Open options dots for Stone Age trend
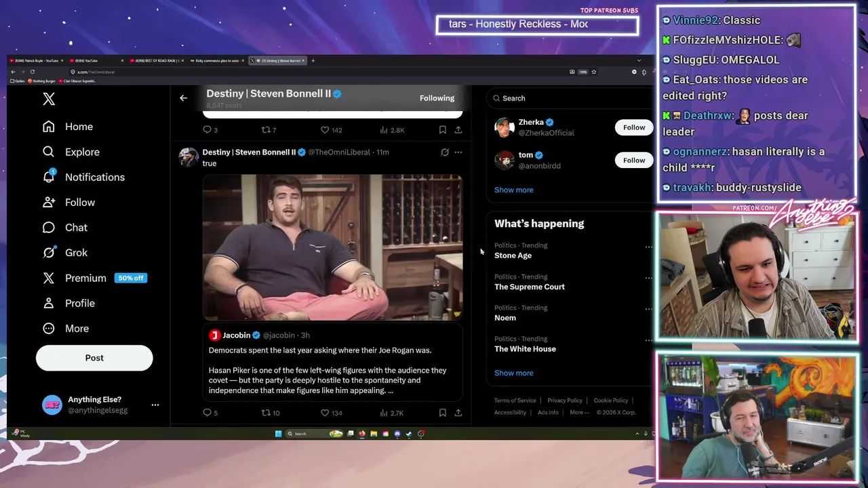868x488 pixels. pyautogui.click(x=648, y=247)
